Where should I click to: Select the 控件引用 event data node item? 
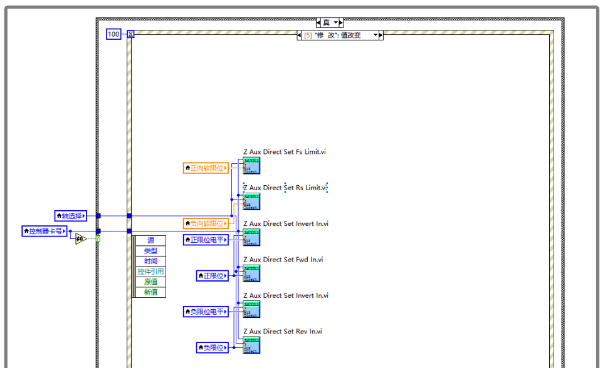point(150,271)
